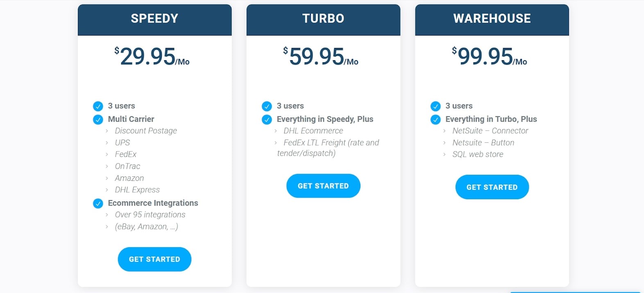Viewport: 644px width, 293px height.
Task: Click the chevron beside Discount Postage
Action: 107,131
